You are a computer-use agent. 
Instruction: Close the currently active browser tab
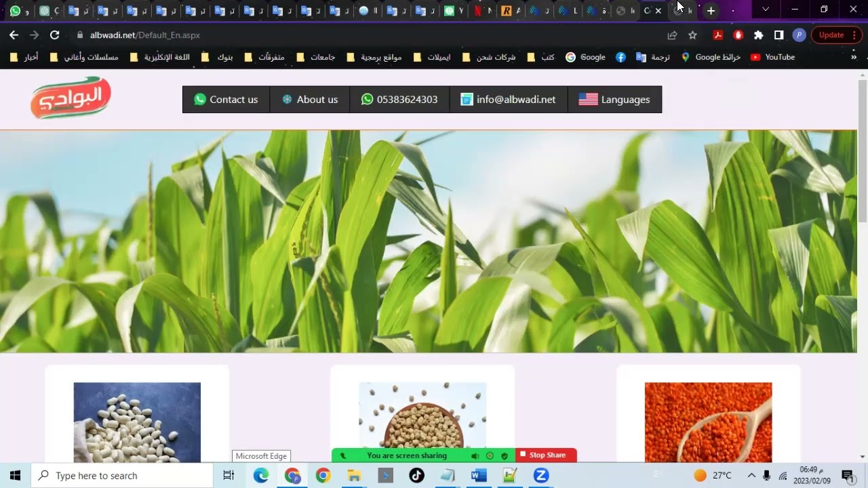(x=658, y=11)
